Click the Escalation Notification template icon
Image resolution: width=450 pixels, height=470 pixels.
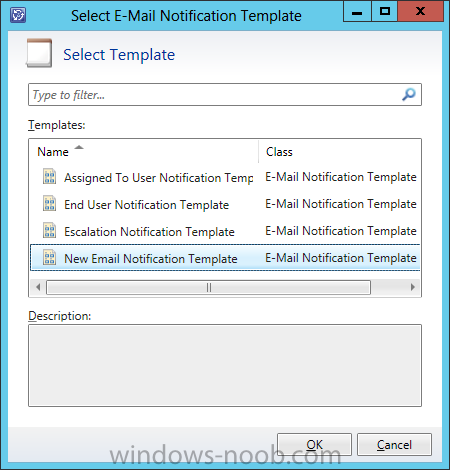point(50,230)
